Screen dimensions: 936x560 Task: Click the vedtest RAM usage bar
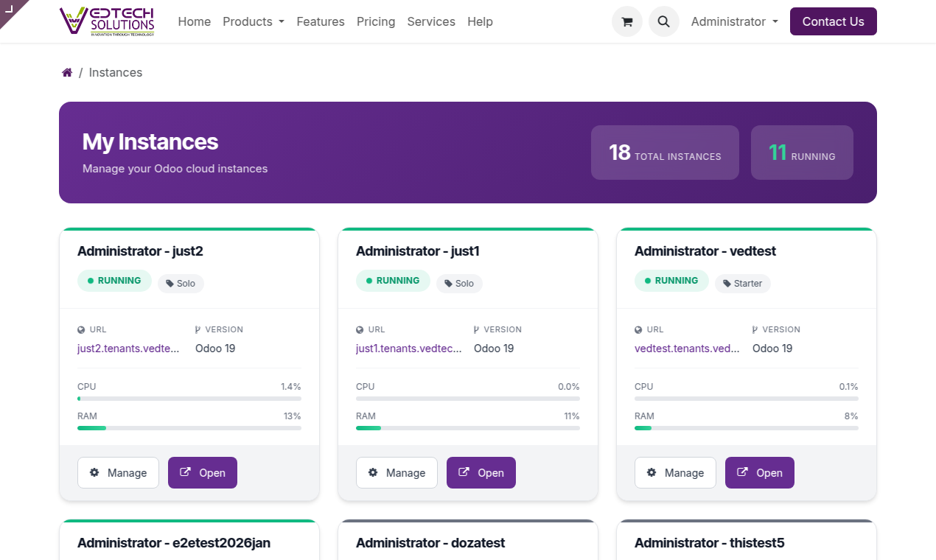coord(747,428)
